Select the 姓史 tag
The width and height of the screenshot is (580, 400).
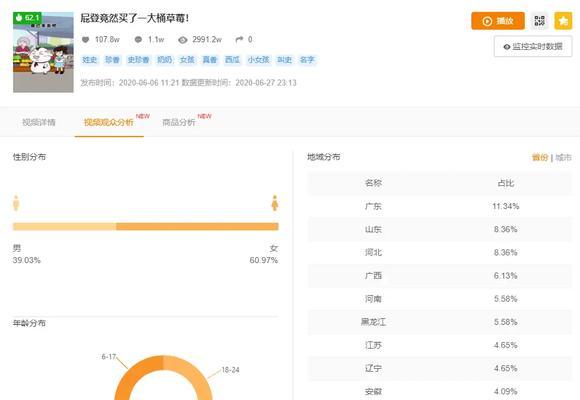coord(90,60)
